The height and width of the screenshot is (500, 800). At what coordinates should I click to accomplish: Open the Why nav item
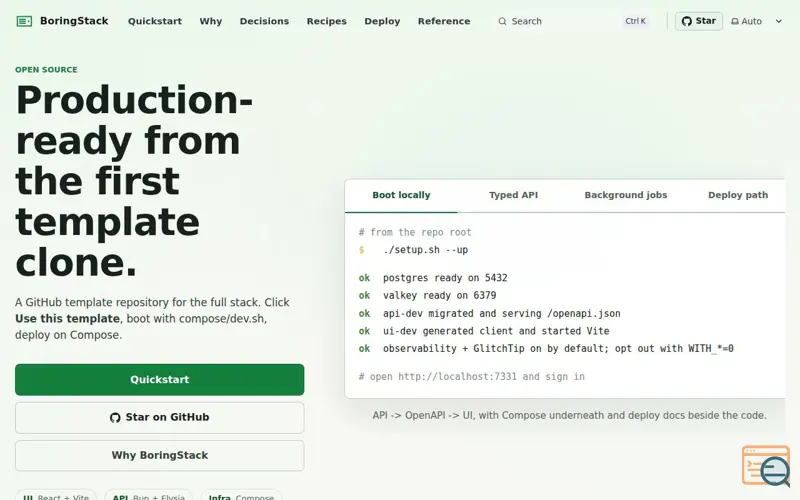click(211, 21)
